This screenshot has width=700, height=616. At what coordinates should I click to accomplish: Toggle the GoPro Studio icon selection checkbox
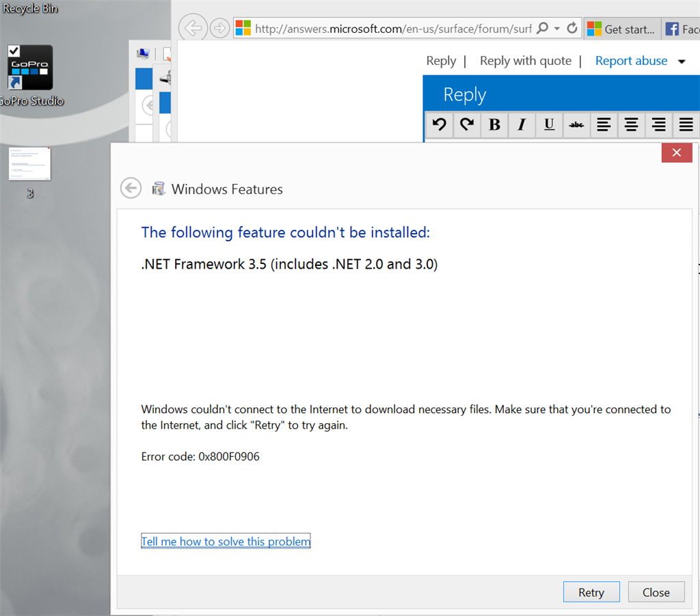click(x=14, y=51)
